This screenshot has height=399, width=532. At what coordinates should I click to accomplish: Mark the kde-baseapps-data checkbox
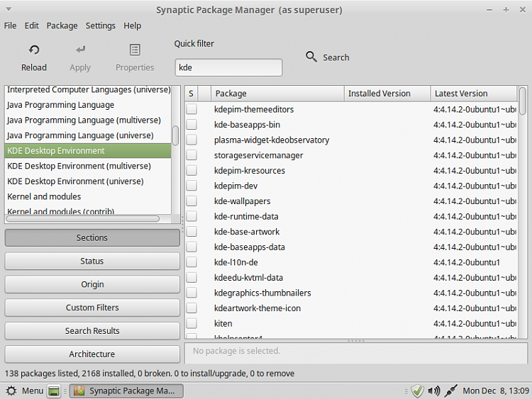pyautogui.click(x=192, y=247)
